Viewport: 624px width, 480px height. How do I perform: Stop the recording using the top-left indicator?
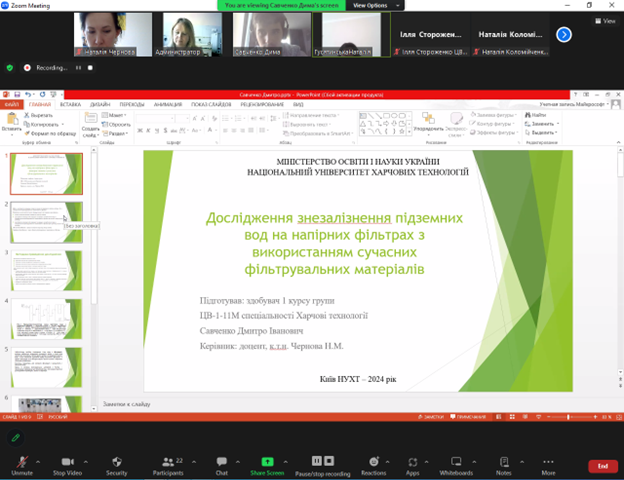click(90, 68)
